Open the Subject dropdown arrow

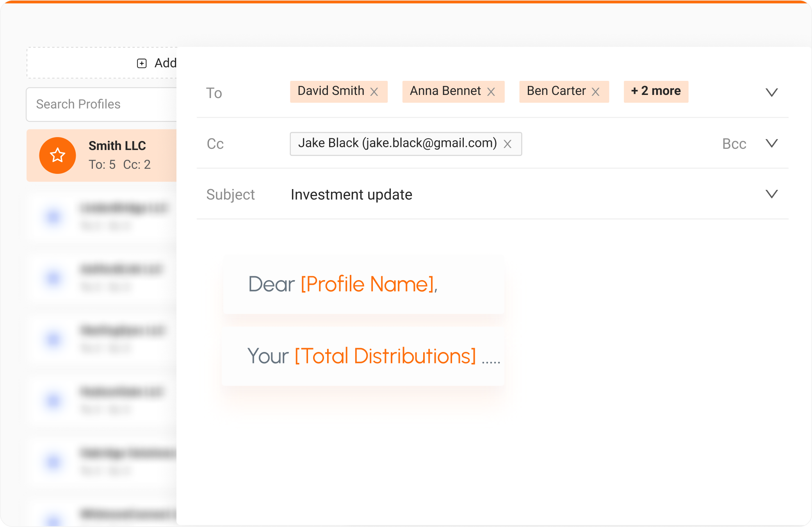click(x=771, y=194)
